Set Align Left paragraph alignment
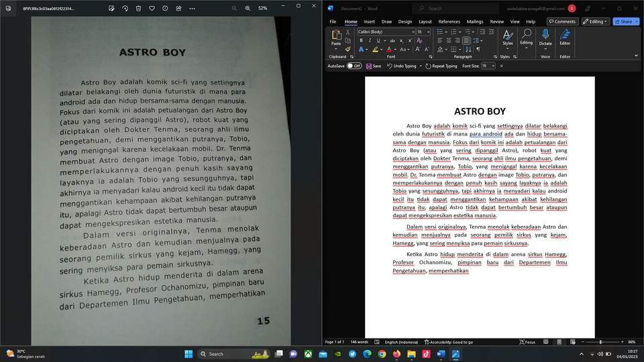The width and height of the screenshot is (644, 362). (x=440, y=41)
